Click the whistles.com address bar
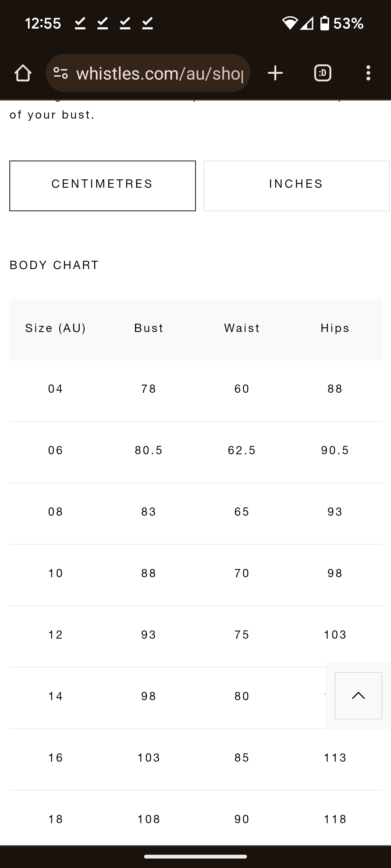This screenshot has width=391, height=868. (x=159, y=73)
